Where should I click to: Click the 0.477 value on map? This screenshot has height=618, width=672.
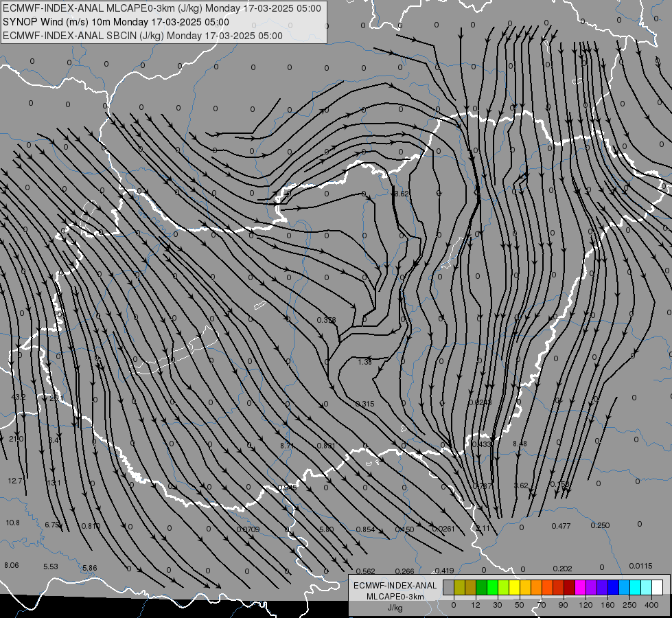click(561, 526)
